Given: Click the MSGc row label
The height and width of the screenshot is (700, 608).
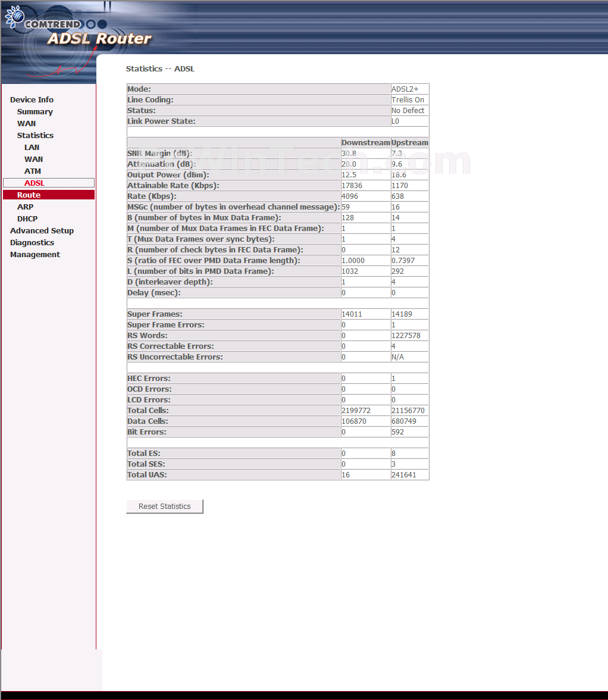Looking at the screenshot, I should (x=233, y=207).
